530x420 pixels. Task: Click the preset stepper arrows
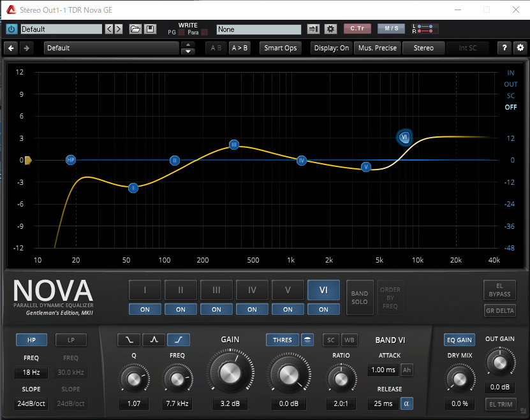188,48
